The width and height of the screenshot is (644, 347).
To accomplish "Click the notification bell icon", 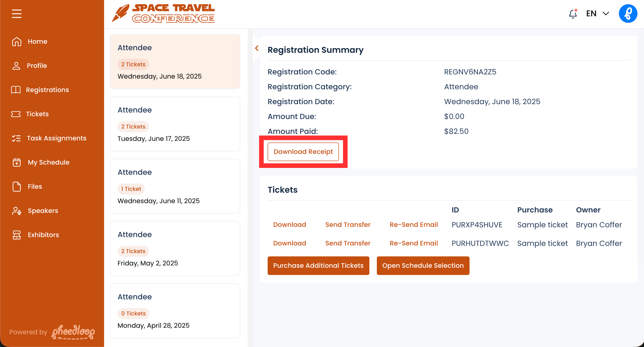I will point(572,14).
